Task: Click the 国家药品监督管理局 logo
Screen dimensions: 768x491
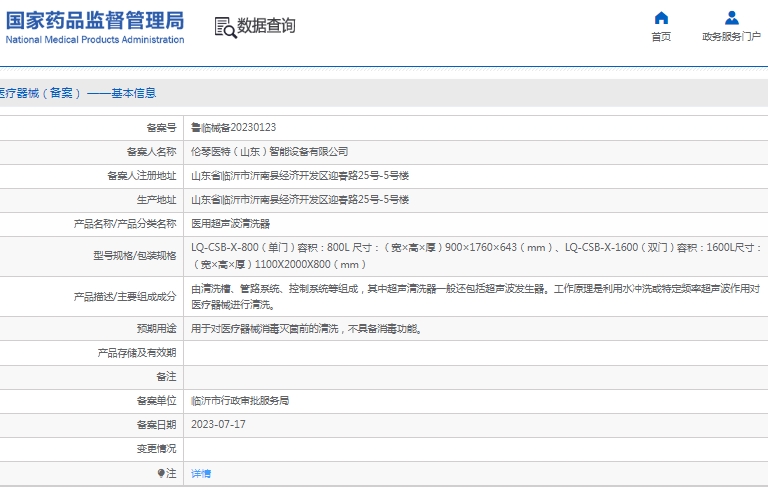Action: tap(95, 21)
